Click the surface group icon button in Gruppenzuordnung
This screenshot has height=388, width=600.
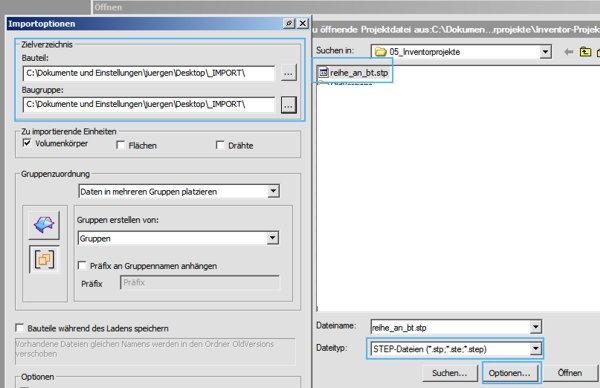(x=44, y=225)
